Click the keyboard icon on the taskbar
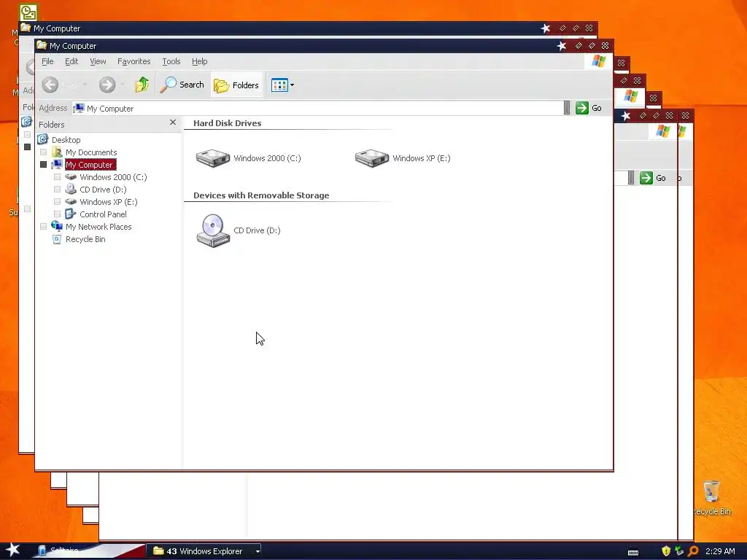The width and height of the screenshot is (747, 560). pyautogui.click(x=633, y=552)
